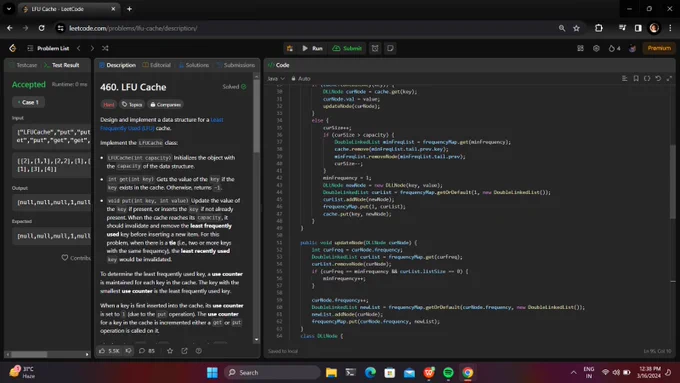Open Spotify from taskbar

(448, 373)
